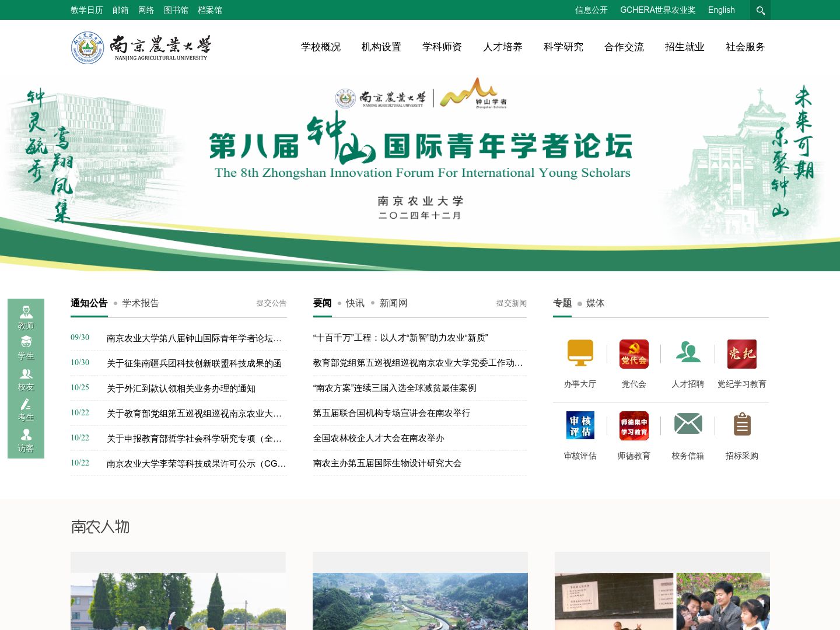The height and width of the screenshot is (630, 840).
Task: Switch language via English link
Action: click(721, 10)
